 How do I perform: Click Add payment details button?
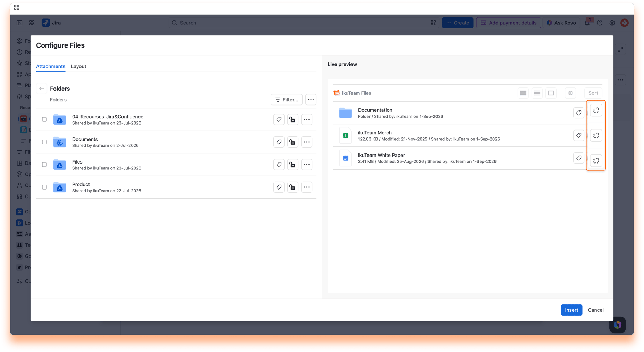pyautogui.click(x=508, y=23)
